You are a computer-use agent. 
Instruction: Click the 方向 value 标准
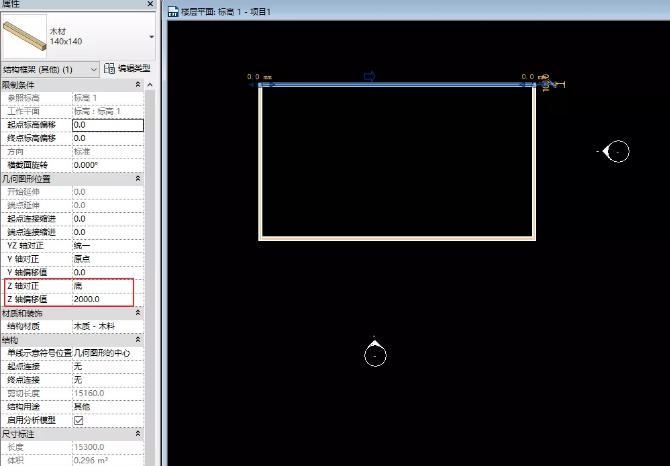coord(108,152)
